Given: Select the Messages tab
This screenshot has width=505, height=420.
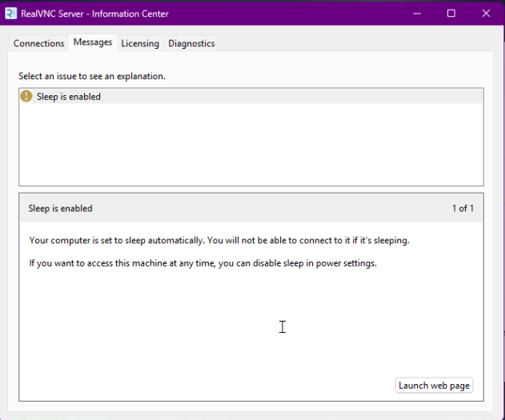Looking at the screenshot, I should point(93,42).
